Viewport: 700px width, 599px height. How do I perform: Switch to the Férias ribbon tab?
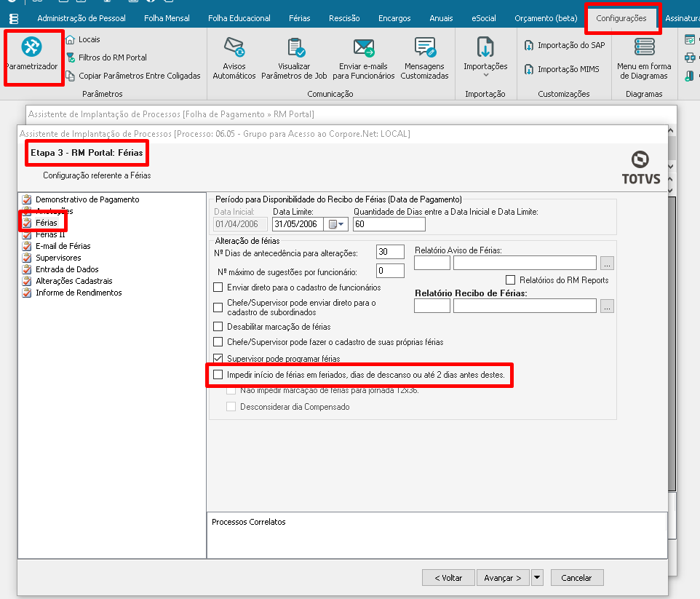point(299,18)
